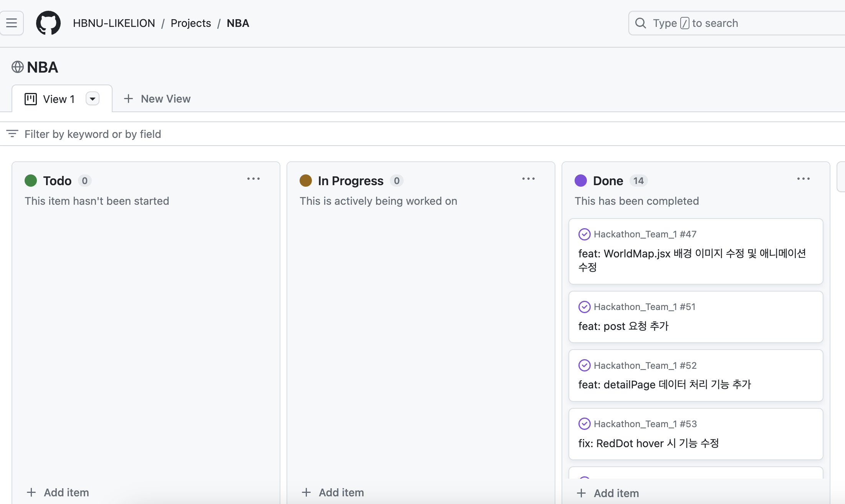Image resolution: width=845 pixels, height=504 pixels.
Task: Open View 1 options dropdown arrow
Action: (x=93, y=99)
